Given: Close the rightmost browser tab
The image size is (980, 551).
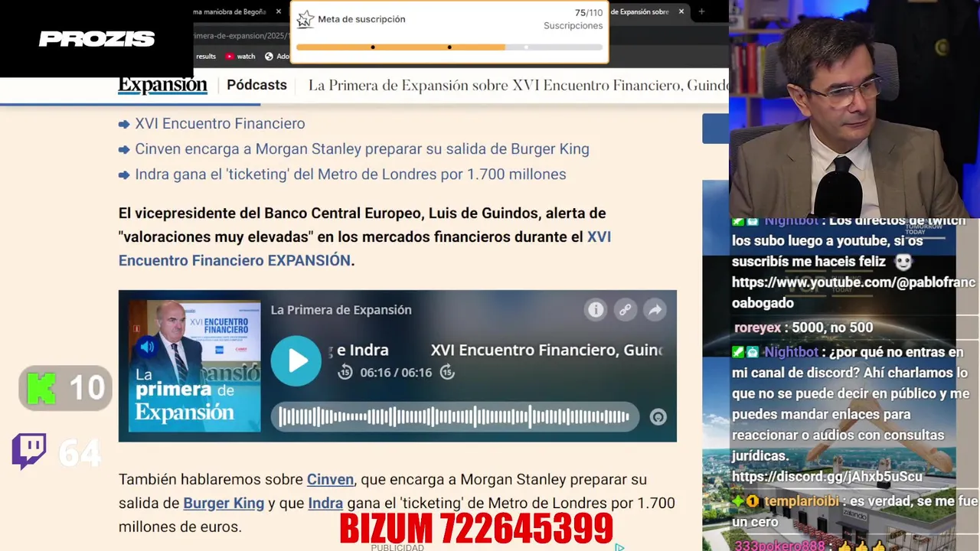Looking at the screenshot, I should 681,11.
